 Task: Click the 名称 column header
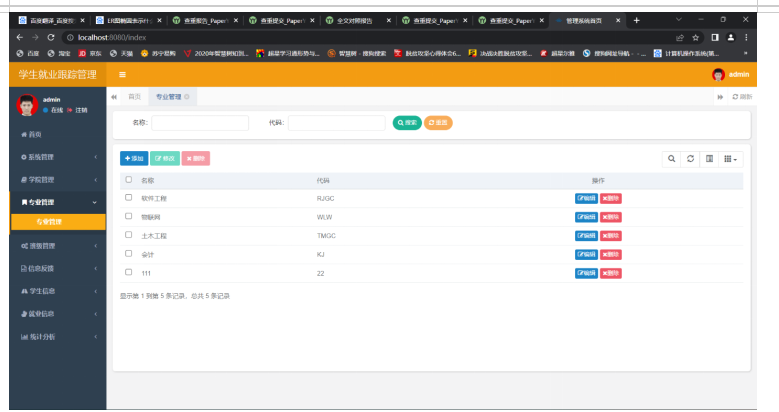pos(148,181)
